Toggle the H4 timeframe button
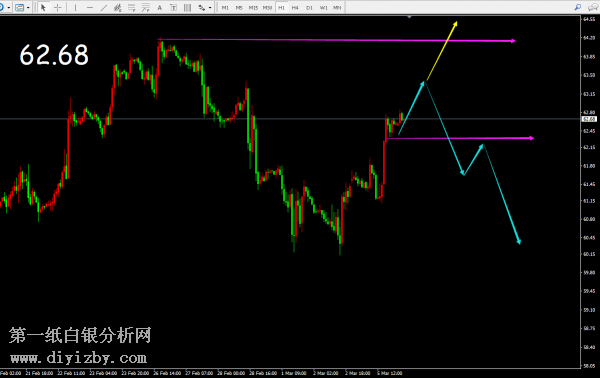The height and width of the screenshot is (378, 600). point(295,8)
